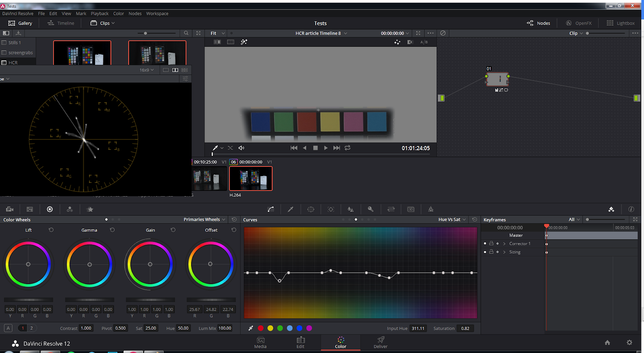This screenshot has height=353, width=644.
Task: Toggle loop playback in viewer
Action: tap(348, 148)
